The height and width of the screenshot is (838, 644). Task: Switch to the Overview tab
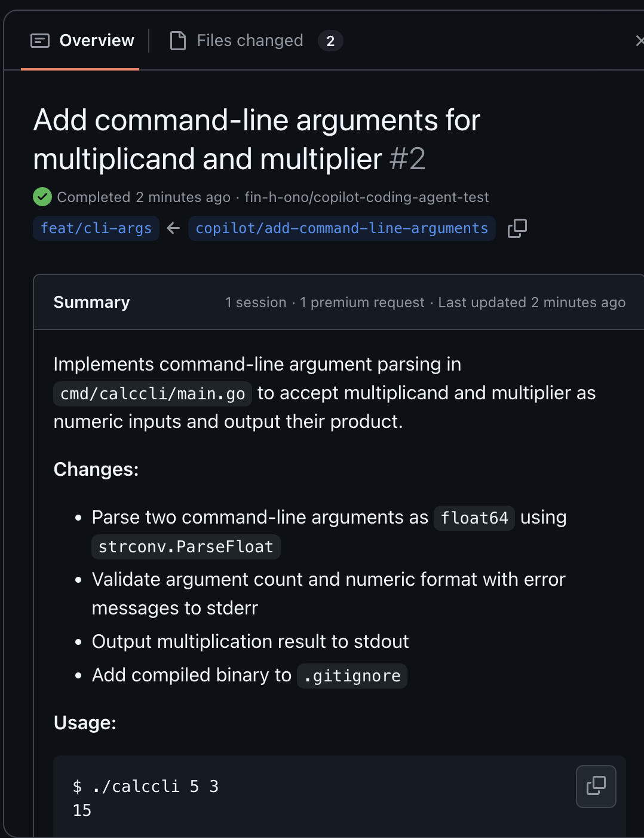click(96, 41)
